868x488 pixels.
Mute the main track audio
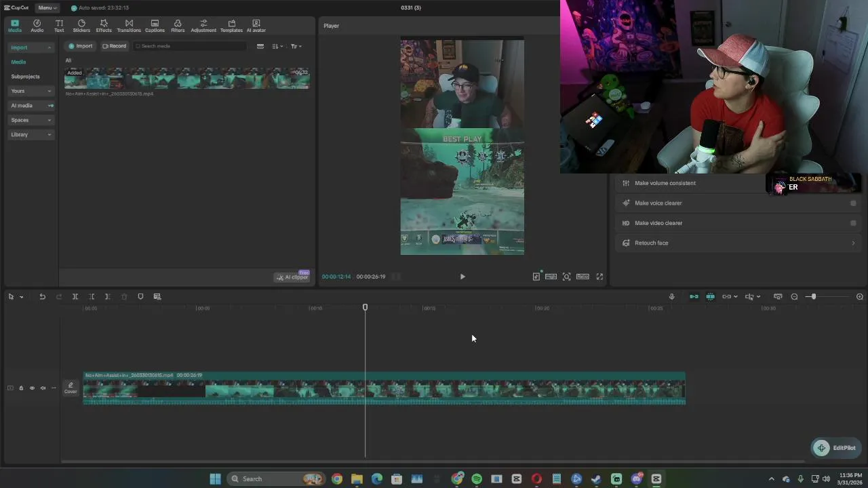pos(43,388)
